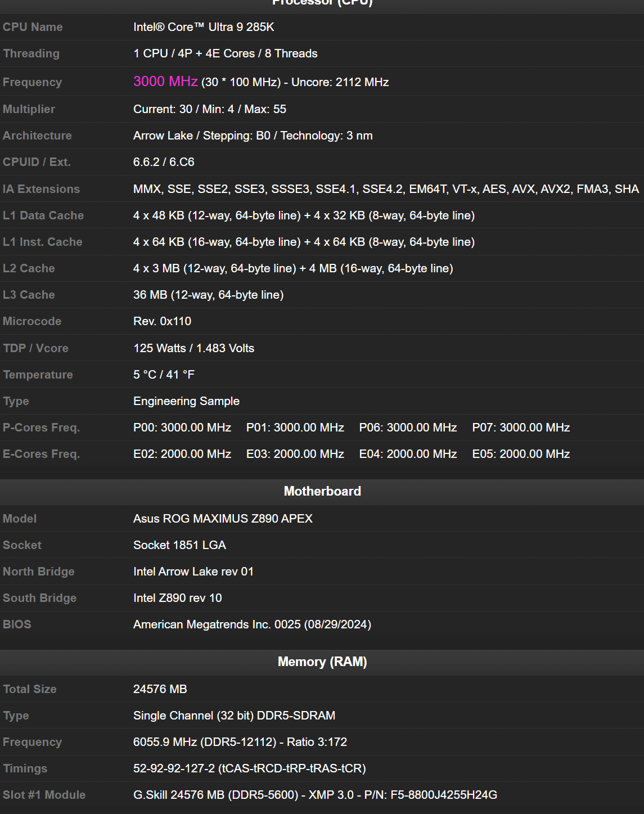The image size is (644, 814).
Task: Click the P00: 3000.00 MHz core frequency
Action: (x=182, y=428)
